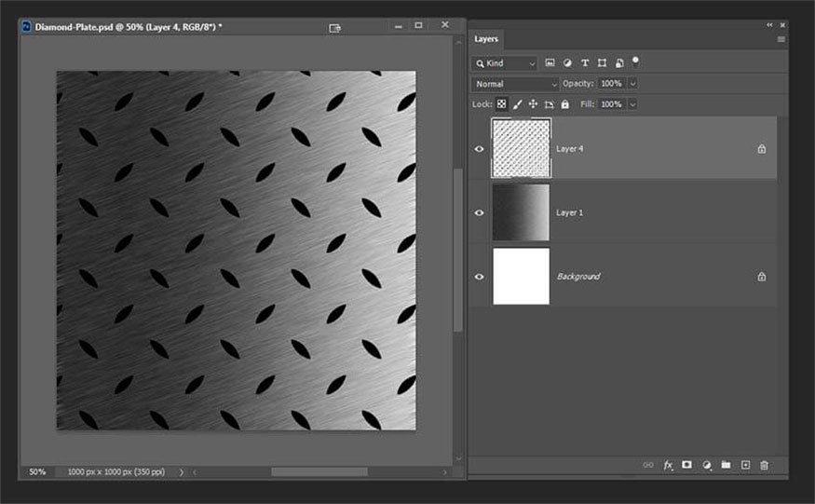The width and height of the screenshot is (815, 504).
Task: Open the Normal blend mode dropdown
Action: (x=515, y=84)
